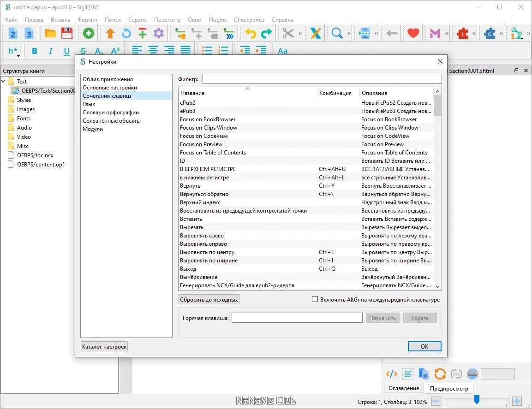Screen dimensions: 532x409
Task: Select the Выход shortcut row
Action: [306, 269]
